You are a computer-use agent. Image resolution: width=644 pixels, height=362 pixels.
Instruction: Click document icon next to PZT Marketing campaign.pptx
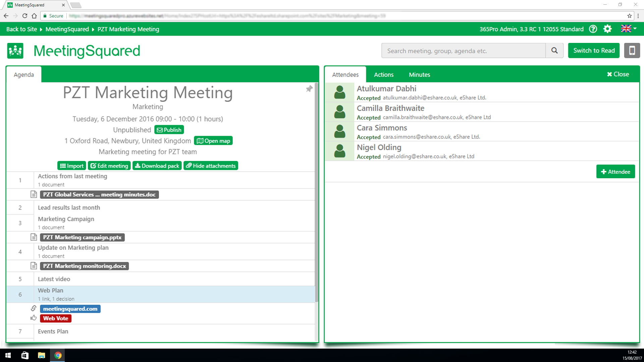click(34, 237)
